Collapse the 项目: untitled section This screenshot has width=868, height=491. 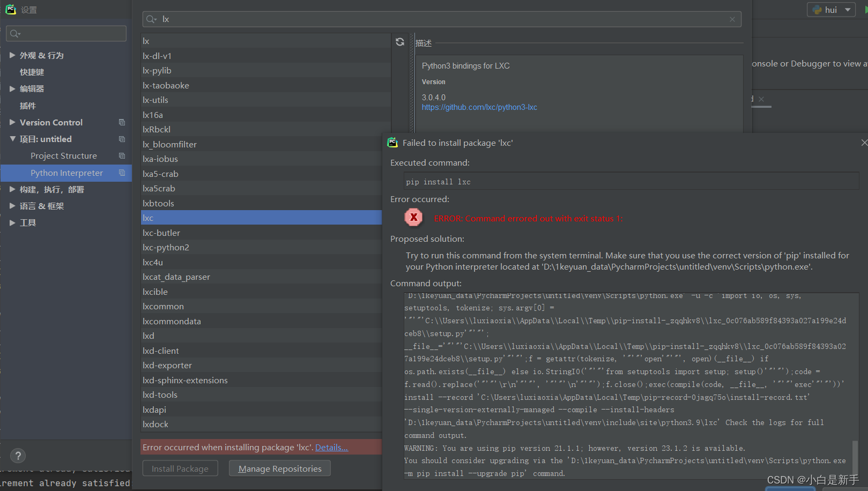pos(13,139)
